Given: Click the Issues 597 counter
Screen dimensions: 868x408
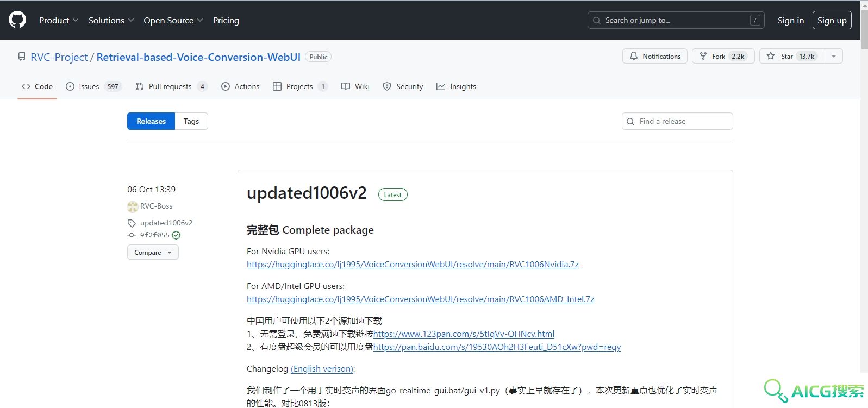Looking at the screenshot, I should click(113, 86).
